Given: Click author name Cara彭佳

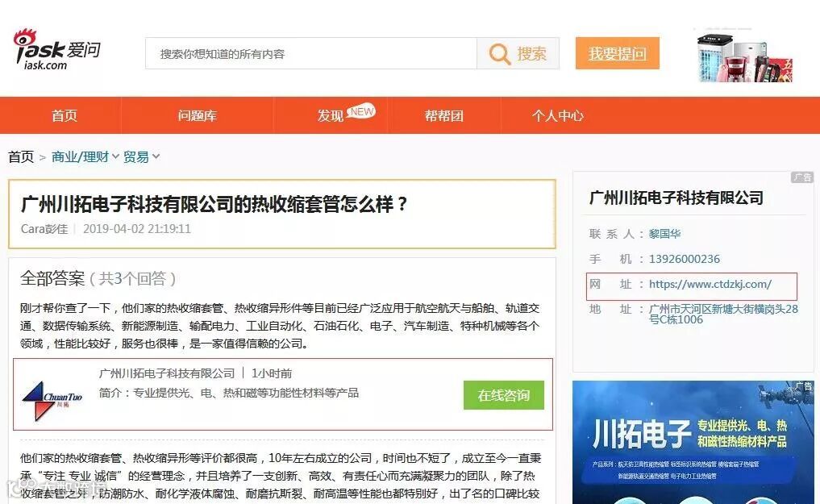Looking at the screenshot, I should 44,229.
